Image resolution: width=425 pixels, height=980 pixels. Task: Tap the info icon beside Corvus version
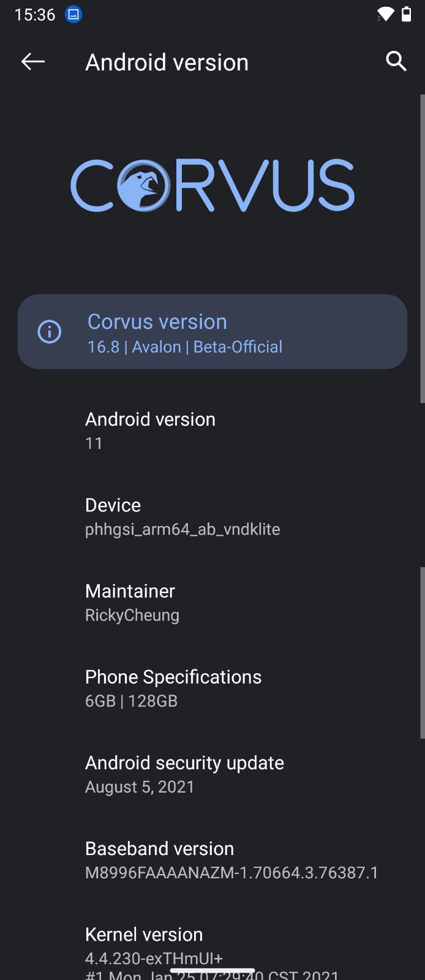click(50, 331)
